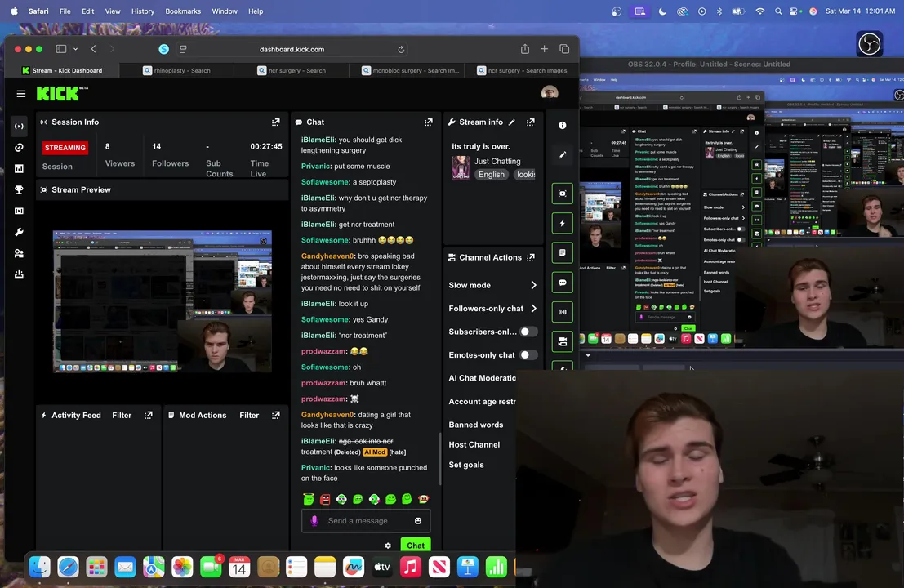Open Safari History menu

pyautogui.click(x=142, y=11)
